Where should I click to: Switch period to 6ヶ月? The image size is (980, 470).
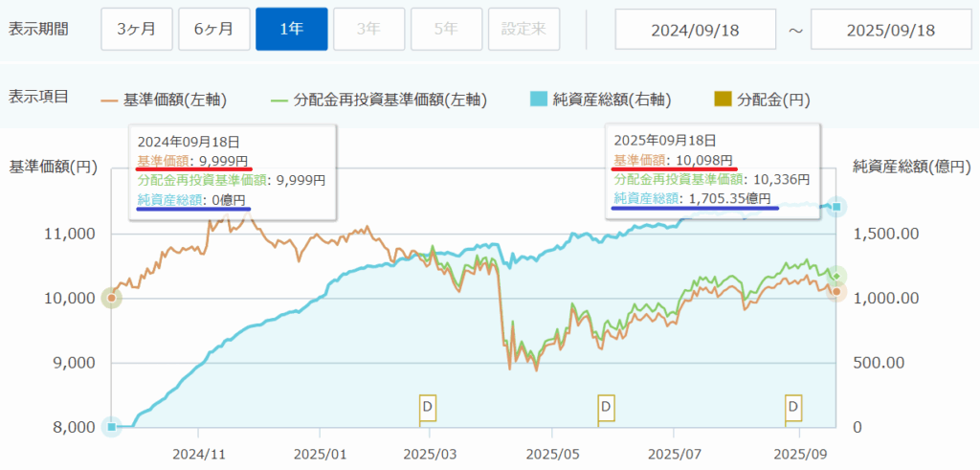[x=214, y=29]
